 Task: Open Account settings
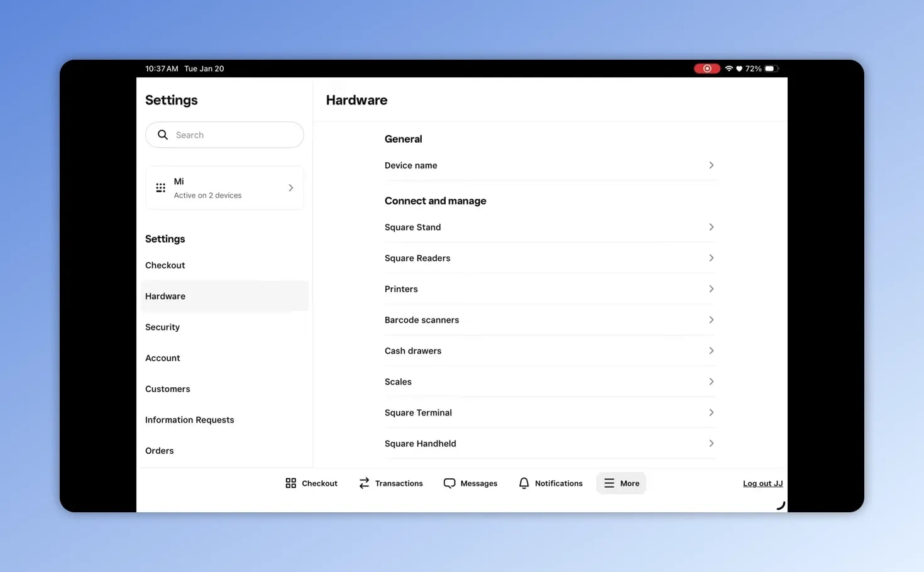click(225, 358)
